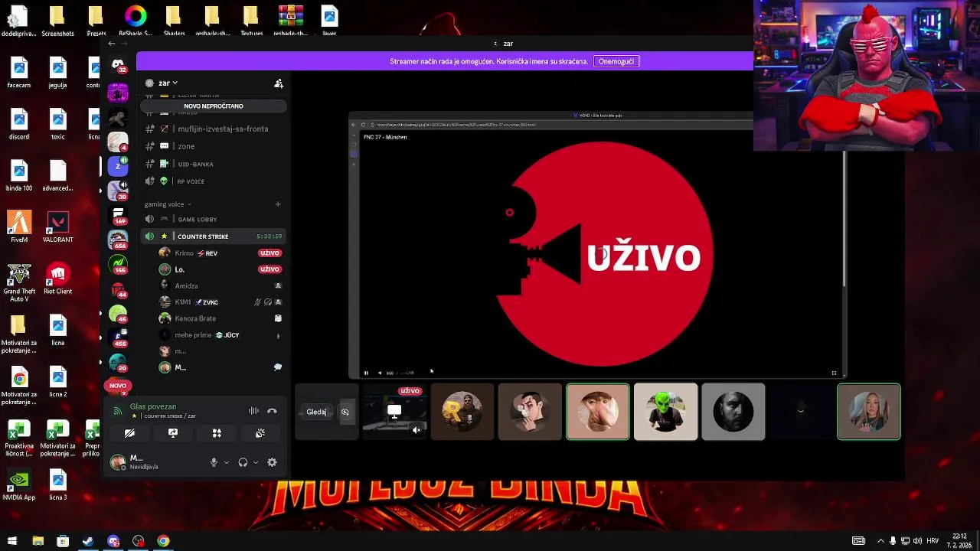Open the RP VOICE channel
The height and width of the screenshot is (551, 980).
tap(213, 181)
